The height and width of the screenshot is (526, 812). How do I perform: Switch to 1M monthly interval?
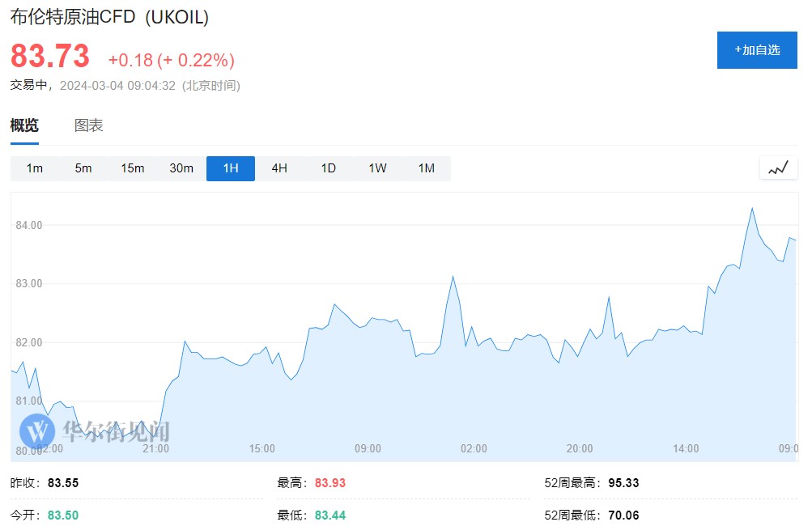pyautogui.click(x=426, y=168)
